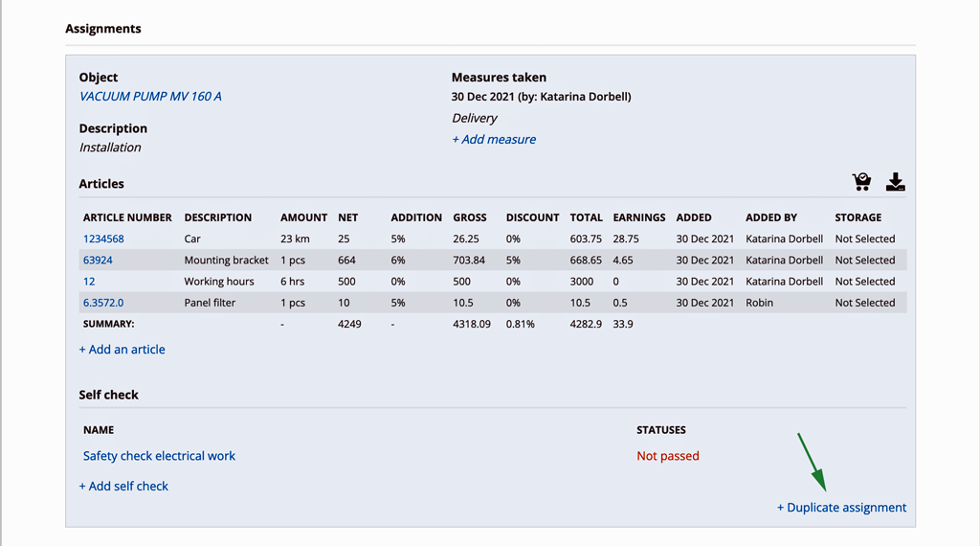Open the VACUUM PUMP MV 160 A object
The height and width of the screenshot is (546, 980).
(150, 97)
